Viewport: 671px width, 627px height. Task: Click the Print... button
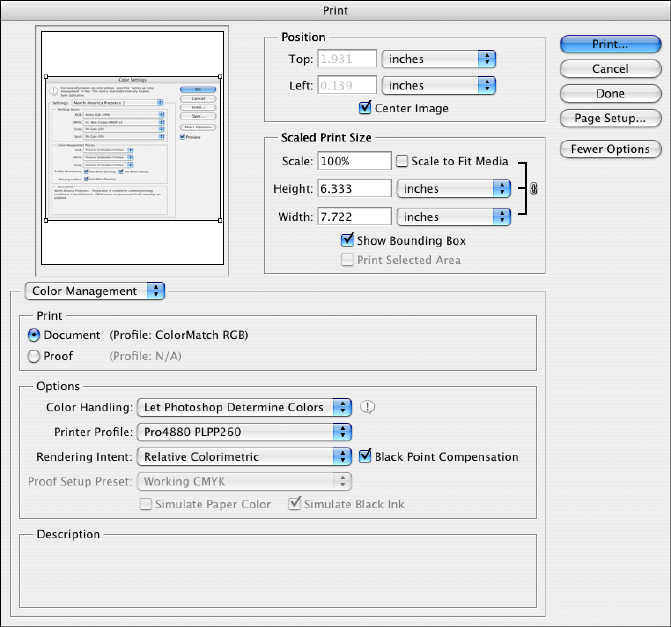[609, 45]
